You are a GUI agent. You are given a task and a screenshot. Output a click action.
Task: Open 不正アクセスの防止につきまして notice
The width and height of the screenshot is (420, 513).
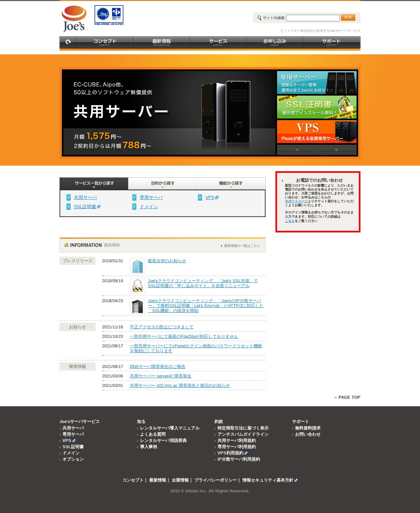pyautogui.click(x=162, y=327)
